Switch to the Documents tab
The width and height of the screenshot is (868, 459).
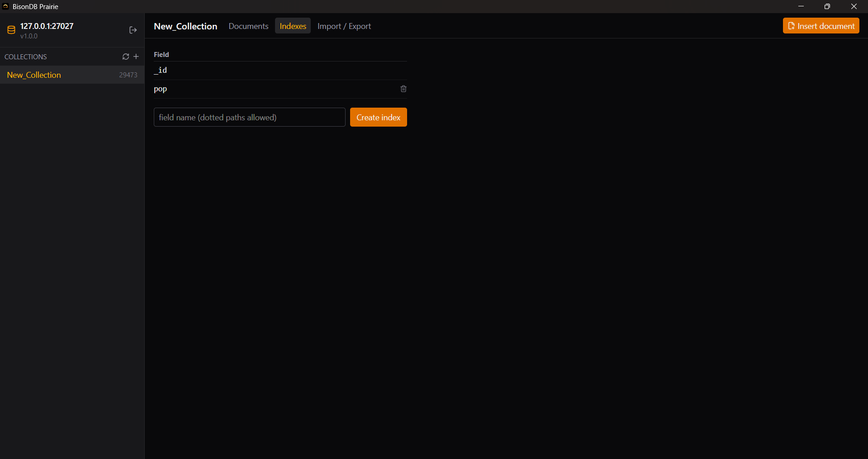248,26
